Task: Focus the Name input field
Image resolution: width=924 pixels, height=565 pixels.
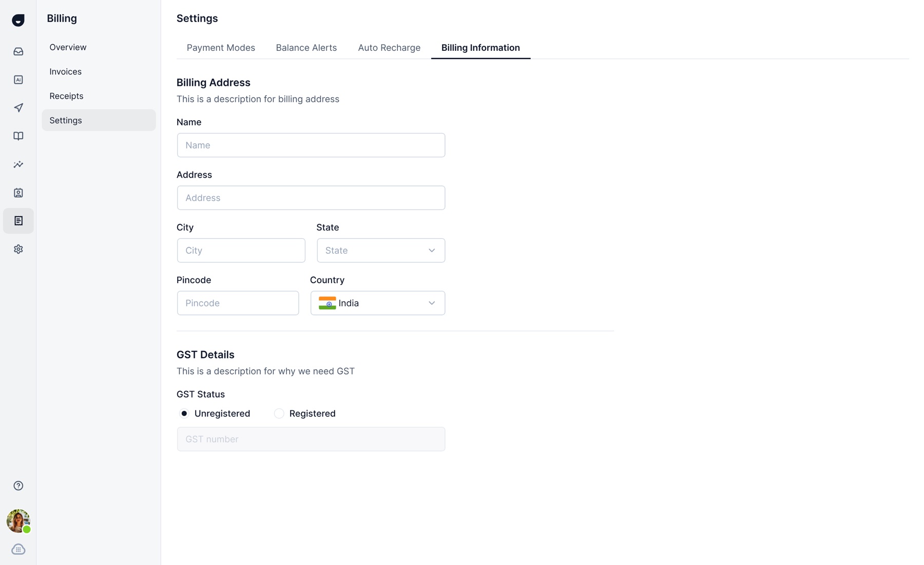Action: pyautogui.click(x=311, y=145)
